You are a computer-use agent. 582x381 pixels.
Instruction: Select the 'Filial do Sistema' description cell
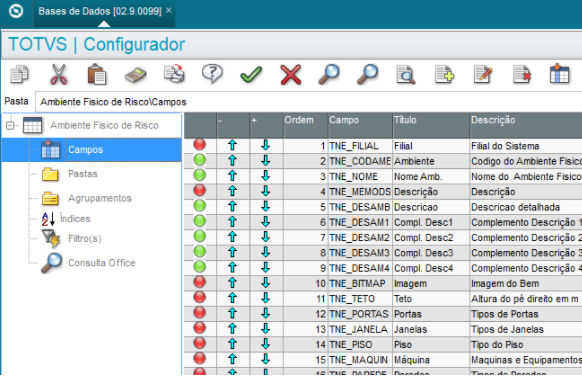526,146
